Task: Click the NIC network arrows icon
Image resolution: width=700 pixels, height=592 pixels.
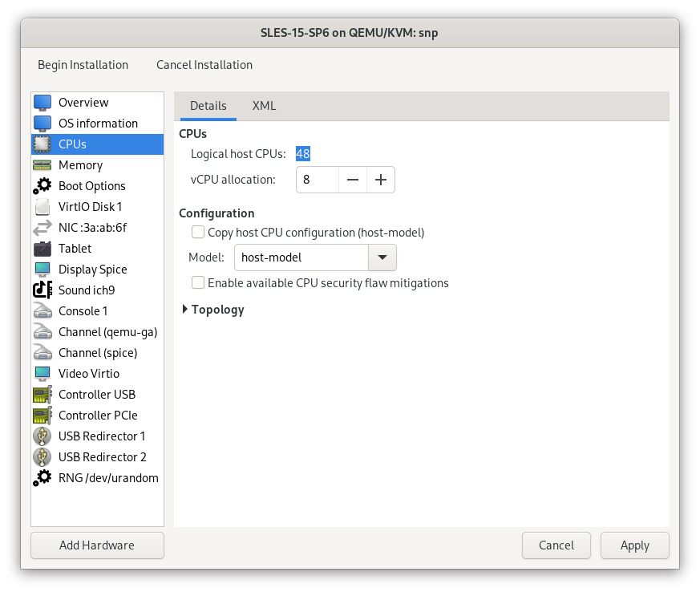Action: click(x=42, y=228)
